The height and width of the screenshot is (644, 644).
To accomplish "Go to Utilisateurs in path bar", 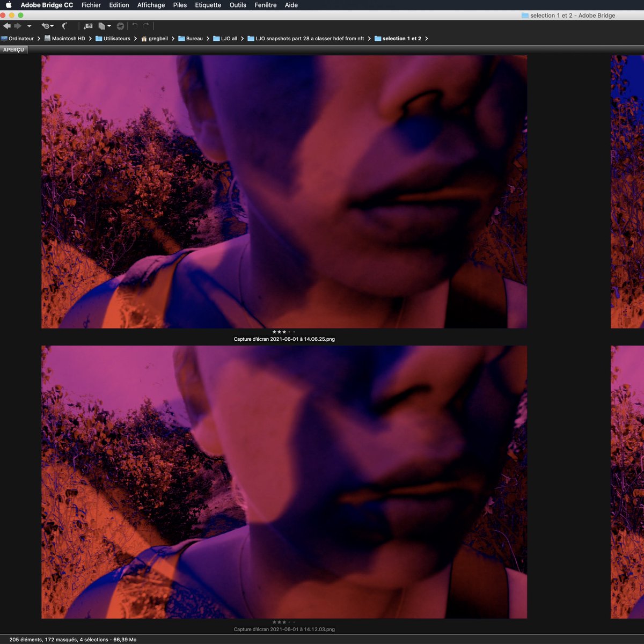I will pos(113,39).
